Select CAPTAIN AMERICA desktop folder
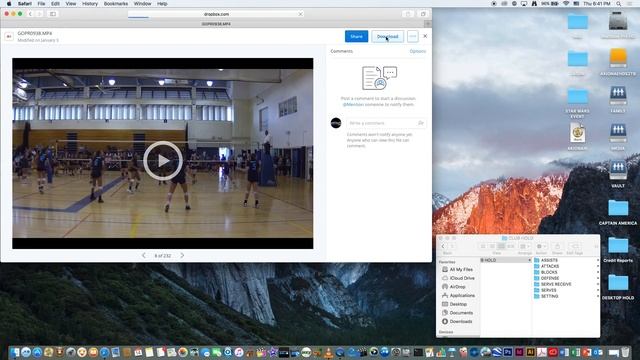This screenshot has width=640, height=360. (618, 211)
